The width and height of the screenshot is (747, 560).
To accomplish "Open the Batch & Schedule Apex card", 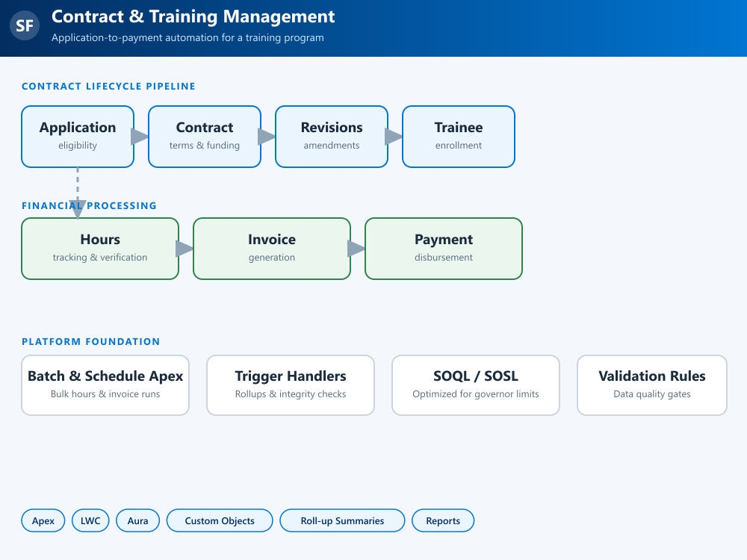I will (x=105, y=385).
